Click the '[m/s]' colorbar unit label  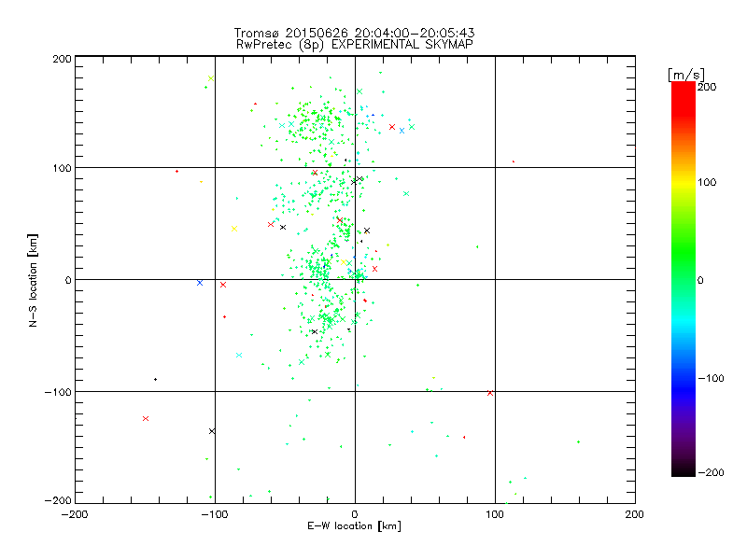coord(685,75)
